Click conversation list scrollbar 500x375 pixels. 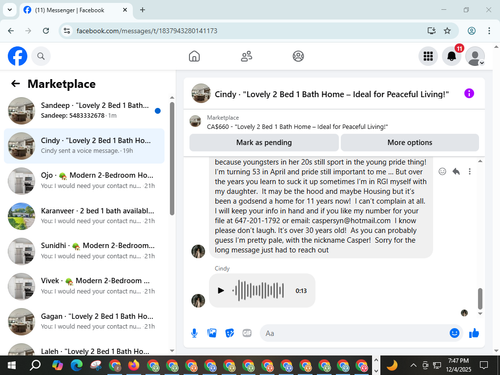click(172, 159)
